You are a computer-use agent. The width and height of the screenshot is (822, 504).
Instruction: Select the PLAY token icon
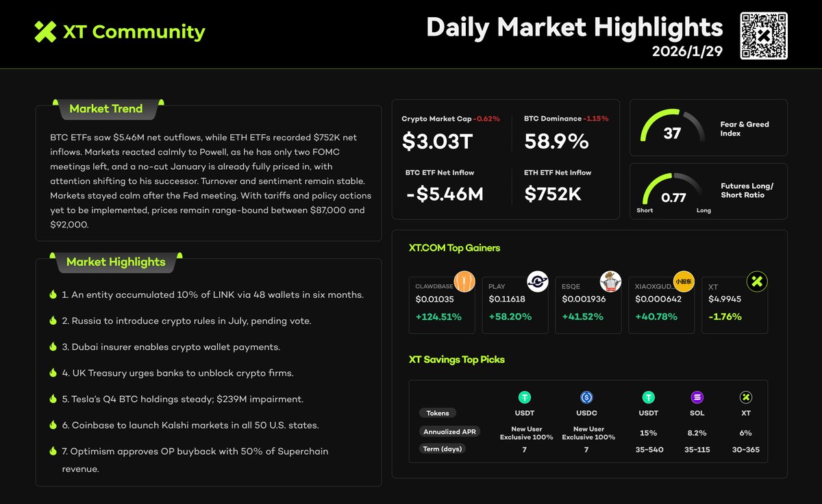(x=538, y=281)
